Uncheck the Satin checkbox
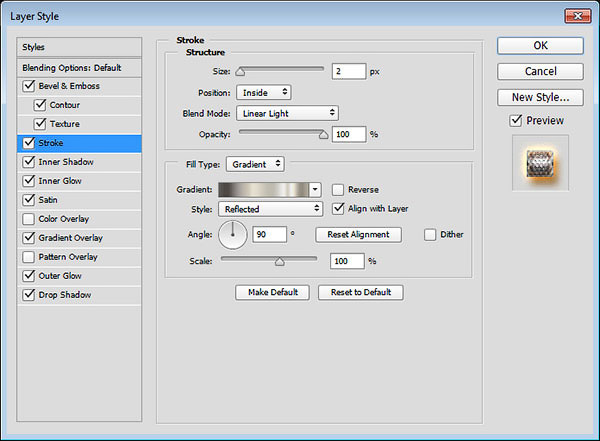Screen dimensions: 600x441 click(29, 199)
